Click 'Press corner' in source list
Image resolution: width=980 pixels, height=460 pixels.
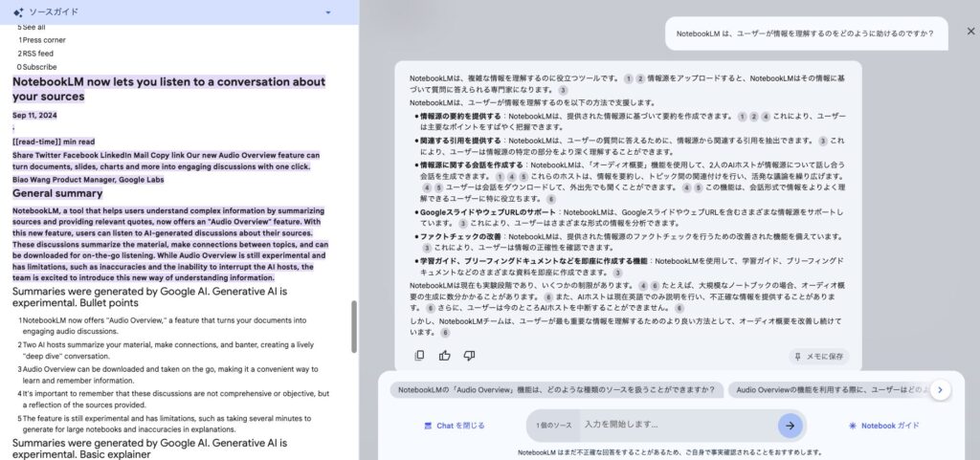tap(44, 40)
